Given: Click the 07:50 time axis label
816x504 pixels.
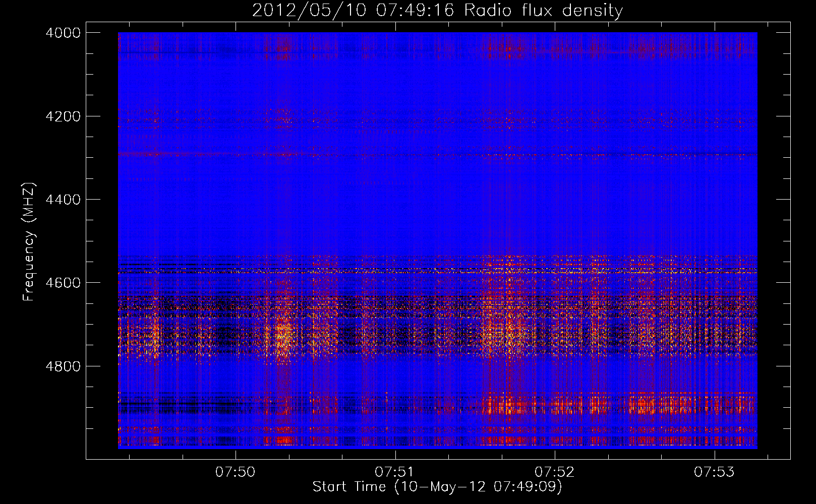Looking at the screenshot, I should (x=236, y=472).
